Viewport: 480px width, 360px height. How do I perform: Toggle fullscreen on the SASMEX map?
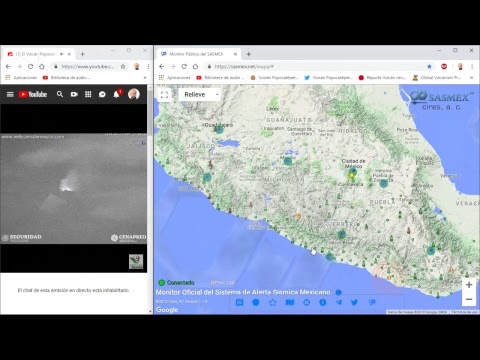point(164,95)
